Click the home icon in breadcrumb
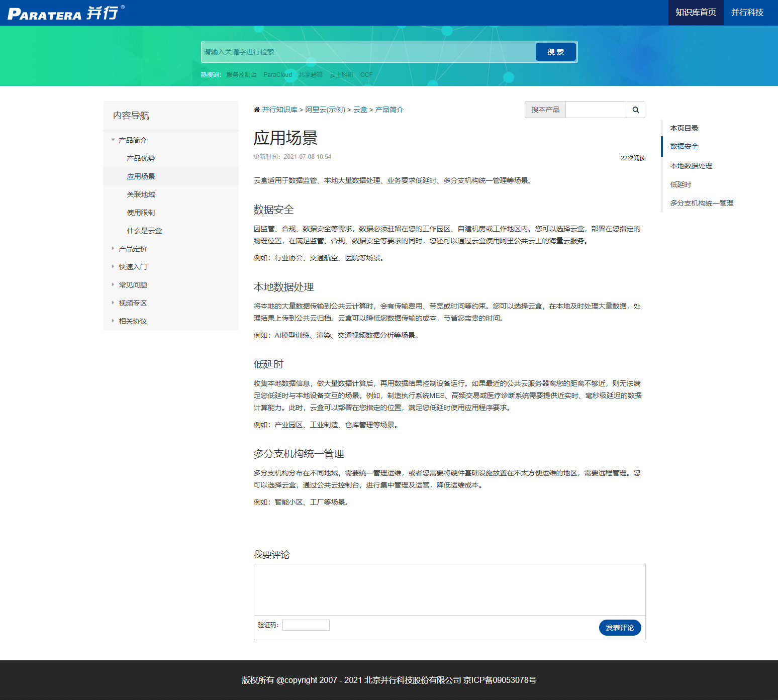 pyautogui.click(x=257, y=110)
